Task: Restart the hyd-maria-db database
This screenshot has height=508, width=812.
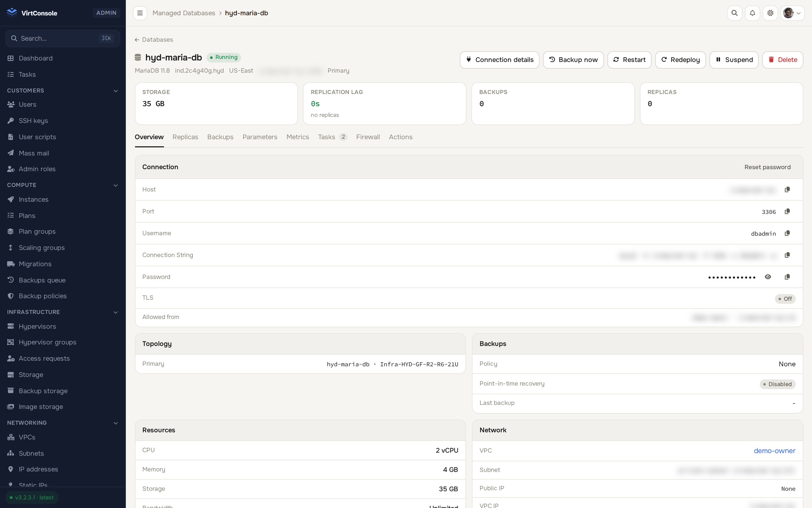Action: [629, 60]
